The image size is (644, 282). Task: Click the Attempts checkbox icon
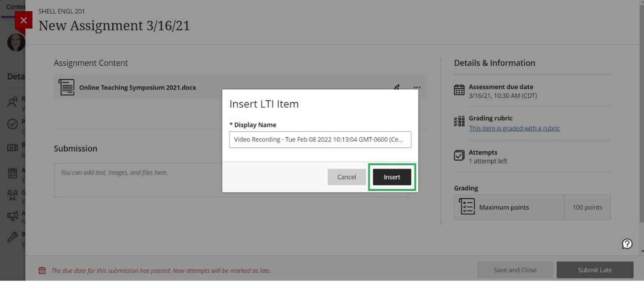(459, 156)
